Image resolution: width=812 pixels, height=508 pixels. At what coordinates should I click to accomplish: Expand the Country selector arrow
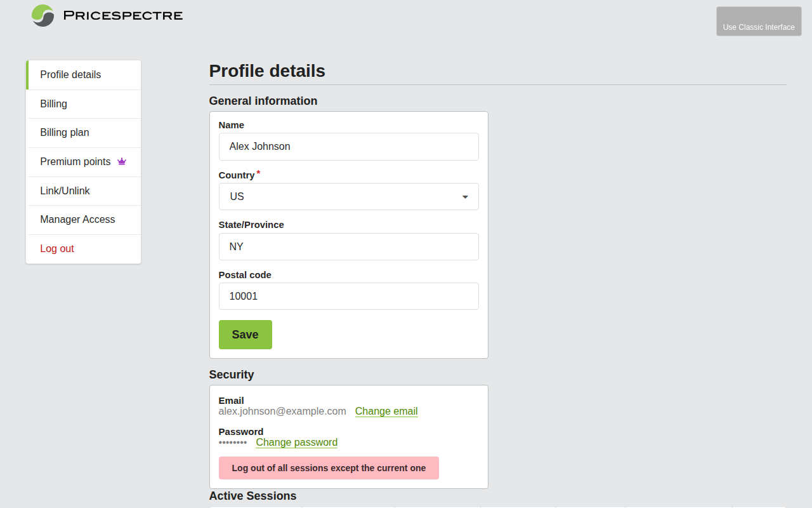[464, 196]
